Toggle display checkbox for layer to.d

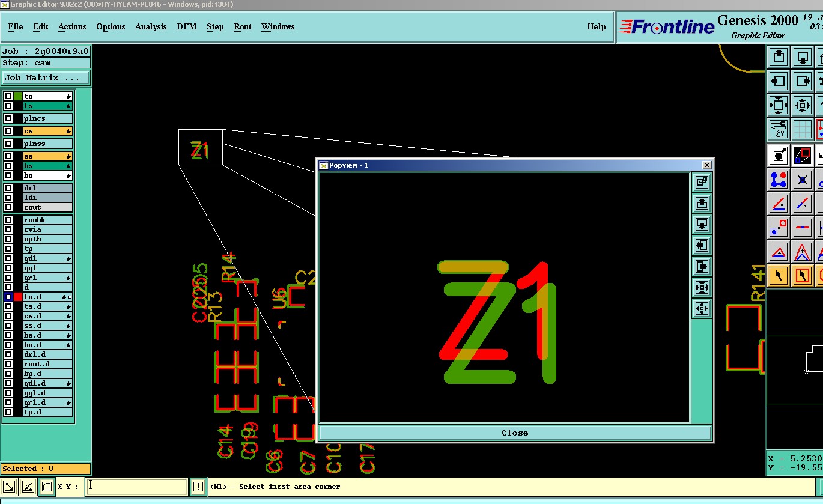(8, 297)
